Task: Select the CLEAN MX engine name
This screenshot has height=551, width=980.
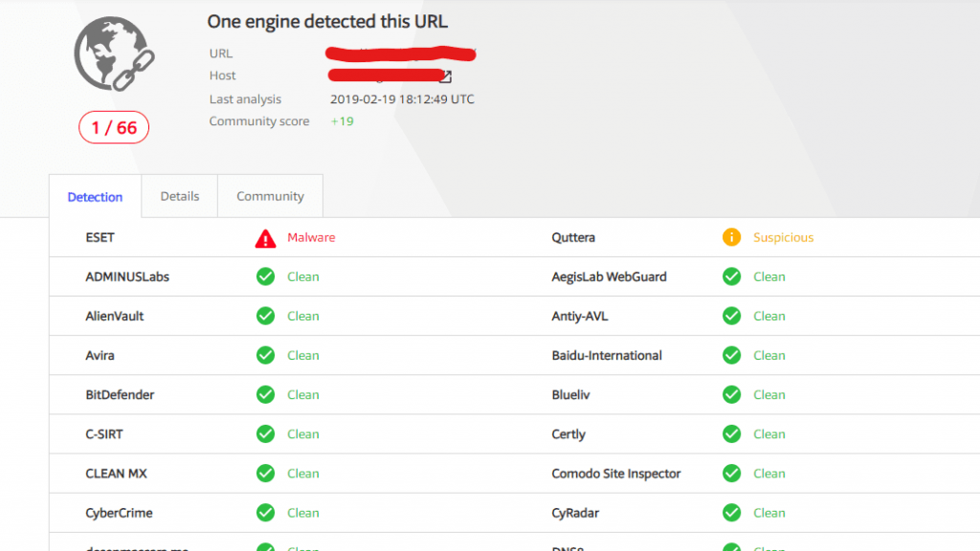Action: (x=116, y=474)
